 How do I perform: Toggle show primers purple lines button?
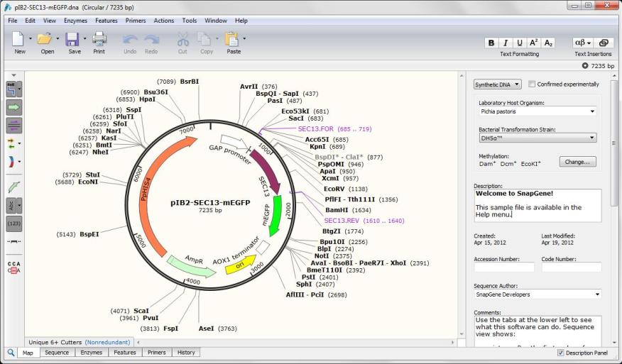(x=14, y=126)
